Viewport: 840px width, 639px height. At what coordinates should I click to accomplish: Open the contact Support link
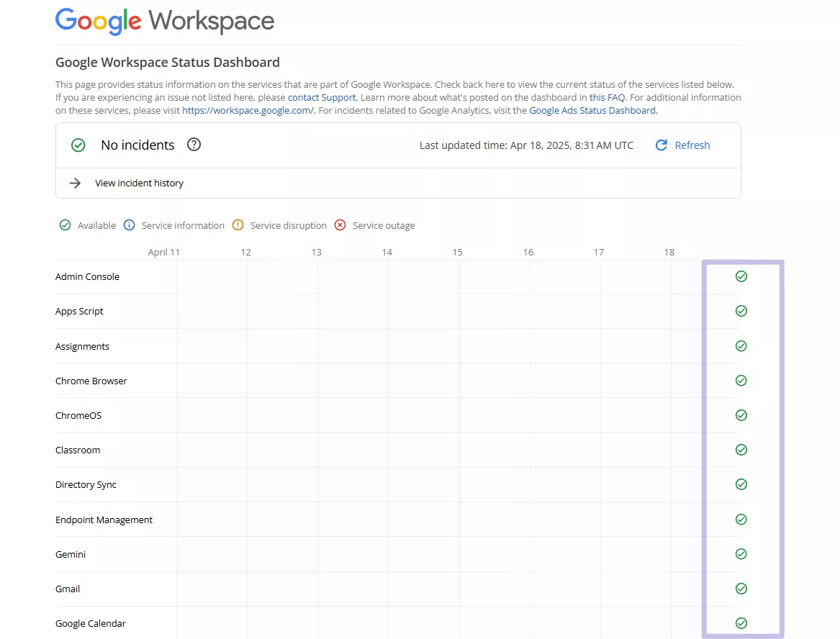pyautogui.click(x=321, y=97)
